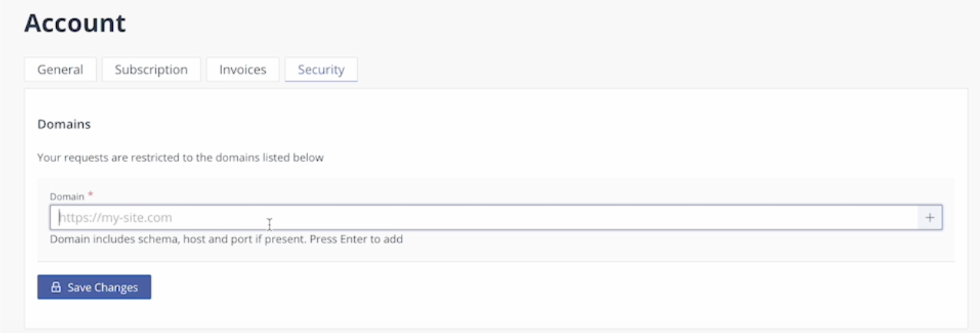Image resolution: width=980 pixels, height=333 pixels.
Task: Click the Domains section heading
Action: tap(64, 124)
